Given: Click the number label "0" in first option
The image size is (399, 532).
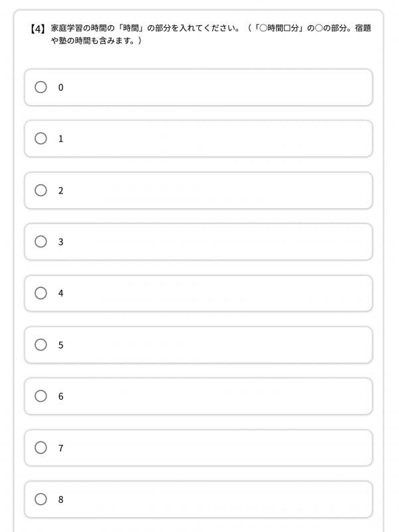Looking at the screenshot, I should pyautogui.click(x=61, y=87).
